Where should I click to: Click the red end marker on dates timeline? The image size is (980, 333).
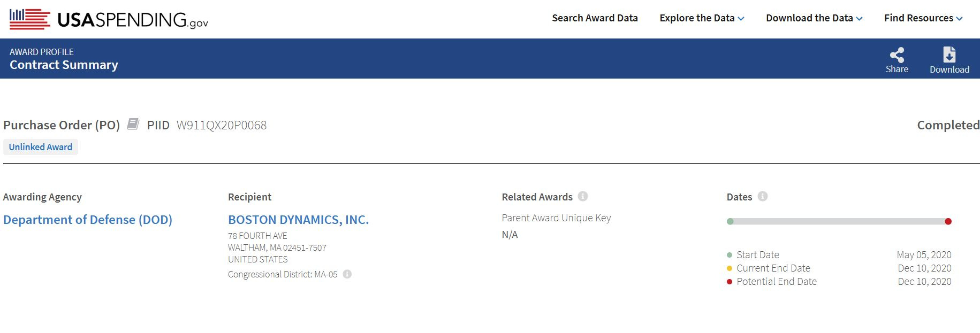[948, 221]
